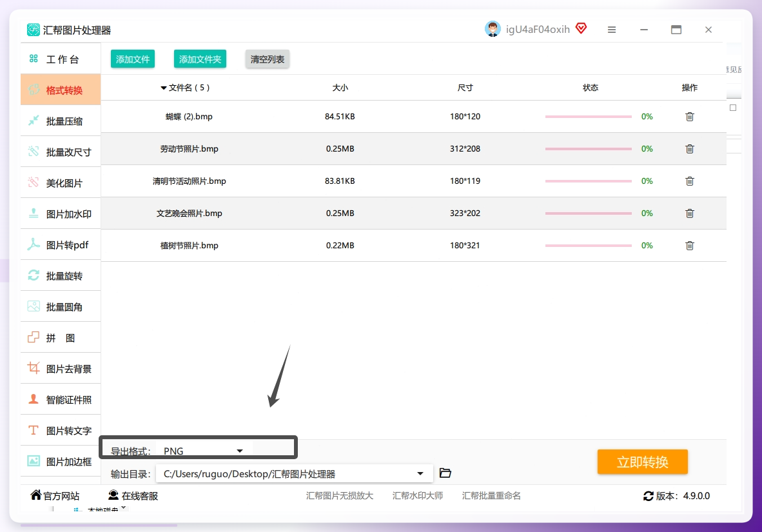
Task: Expand the 输出目录 path dropdown arrow
Action: click(420, 474)
